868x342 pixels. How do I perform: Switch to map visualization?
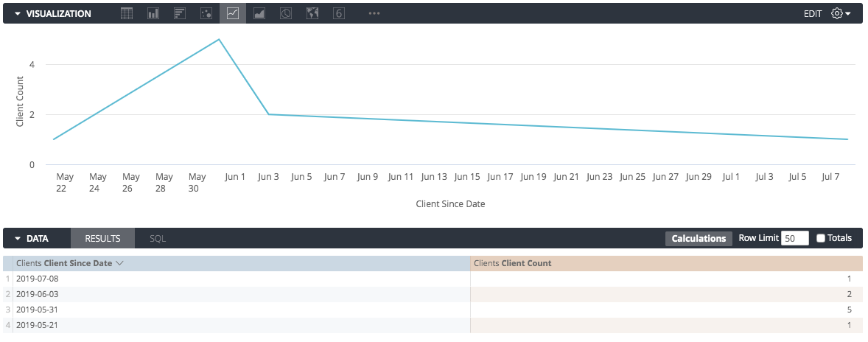[x=312, y=13]
